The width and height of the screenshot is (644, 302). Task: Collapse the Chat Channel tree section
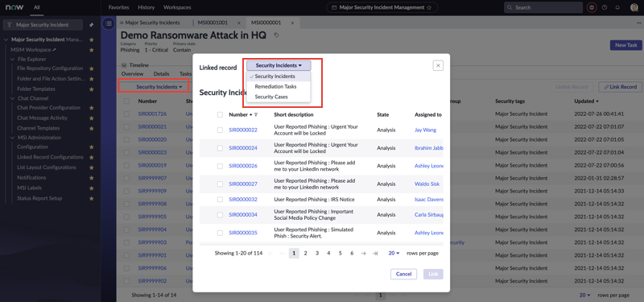13,98
